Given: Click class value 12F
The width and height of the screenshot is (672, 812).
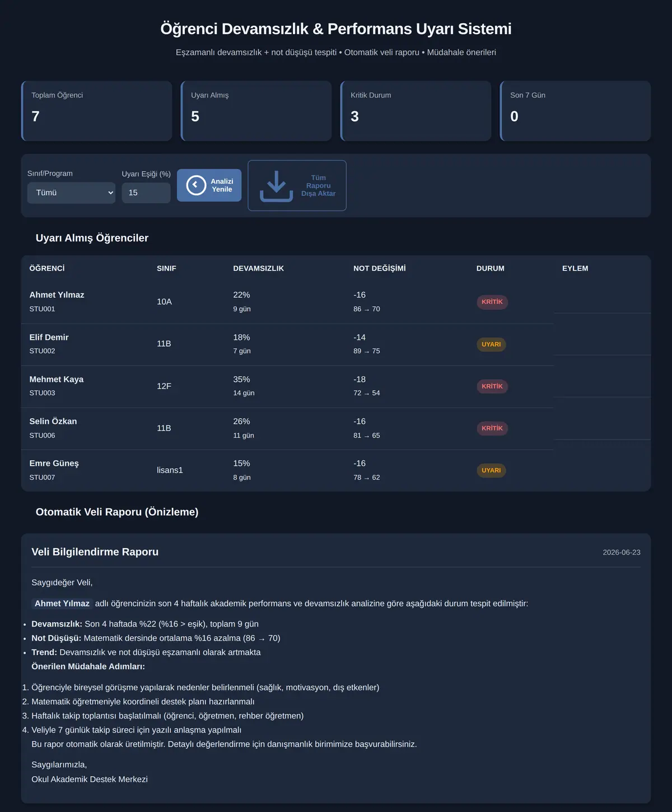Looking at the screenshot, I should pyautogui.click(x=164, y=386).
